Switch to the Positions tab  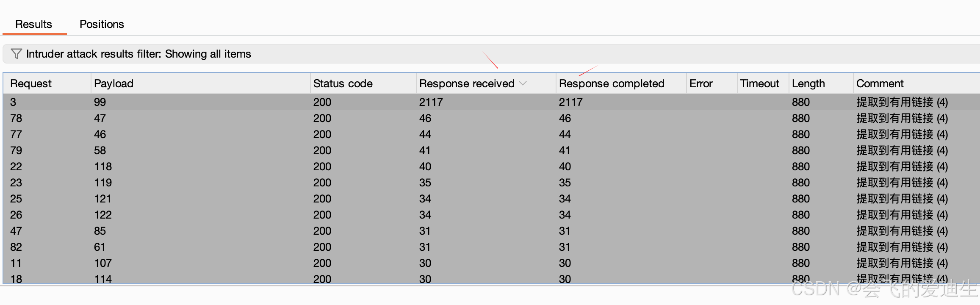click(x=102, y=24)
